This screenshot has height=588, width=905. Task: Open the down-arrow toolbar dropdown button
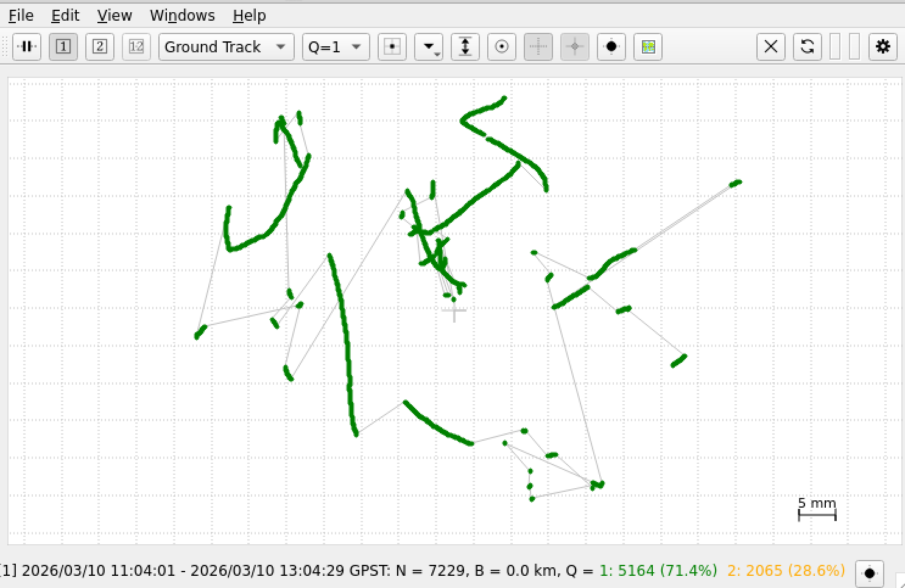pos(429,47)
